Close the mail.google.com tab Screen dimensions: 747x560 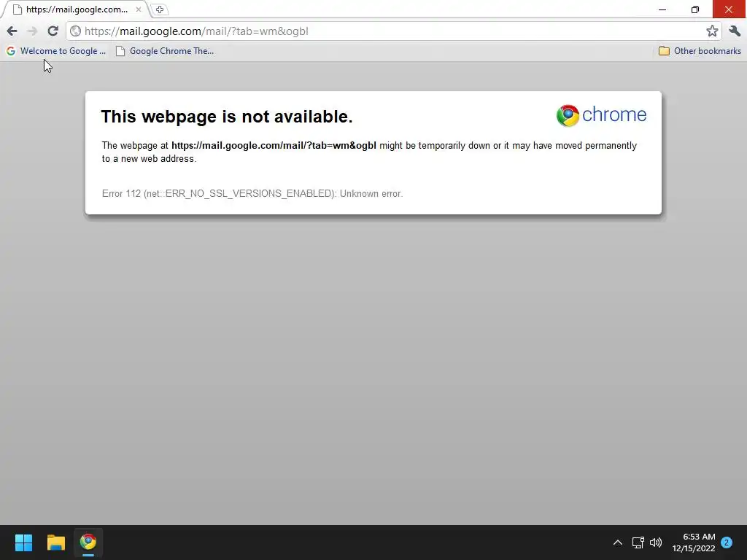point(138,9)
